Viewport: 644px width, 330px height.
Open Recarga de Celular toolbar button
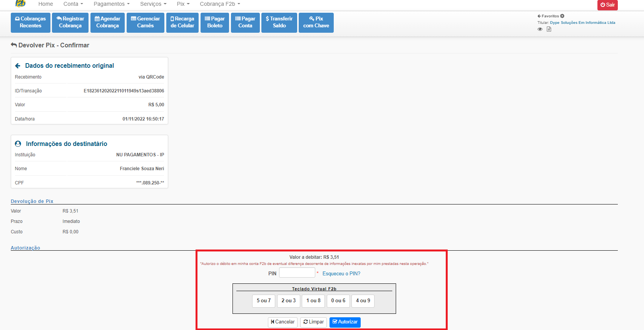click(x=182, y=22)
